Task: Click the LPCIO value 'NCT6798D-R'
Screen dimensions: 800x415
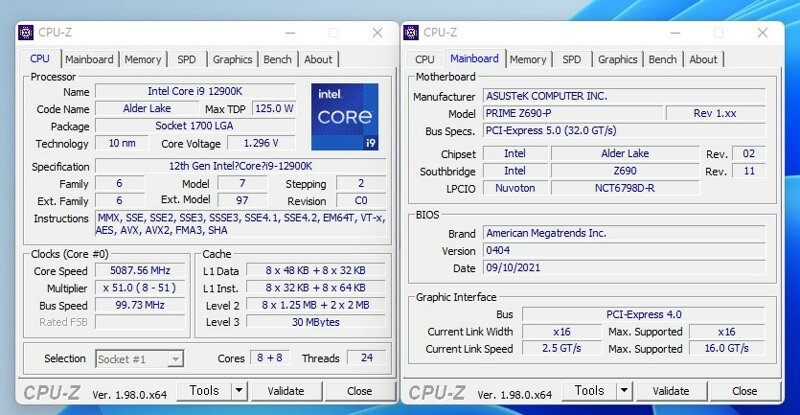Action: click(x=625, y=188)
